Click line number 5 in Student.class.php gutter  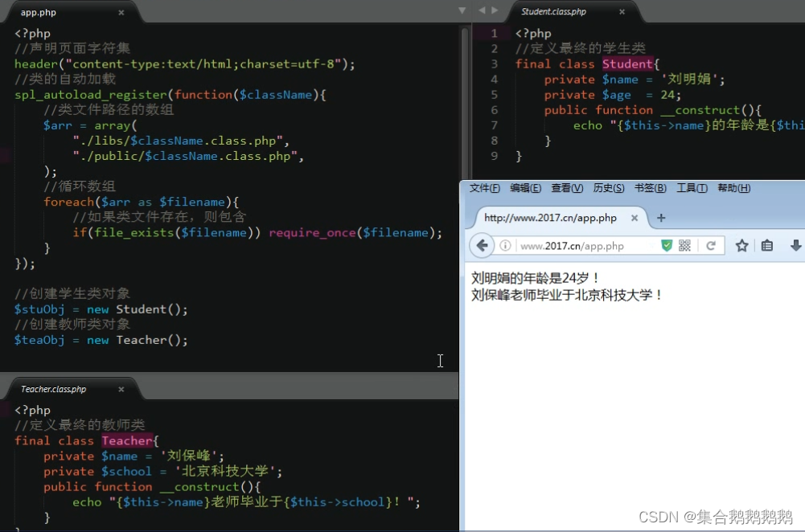494,95
